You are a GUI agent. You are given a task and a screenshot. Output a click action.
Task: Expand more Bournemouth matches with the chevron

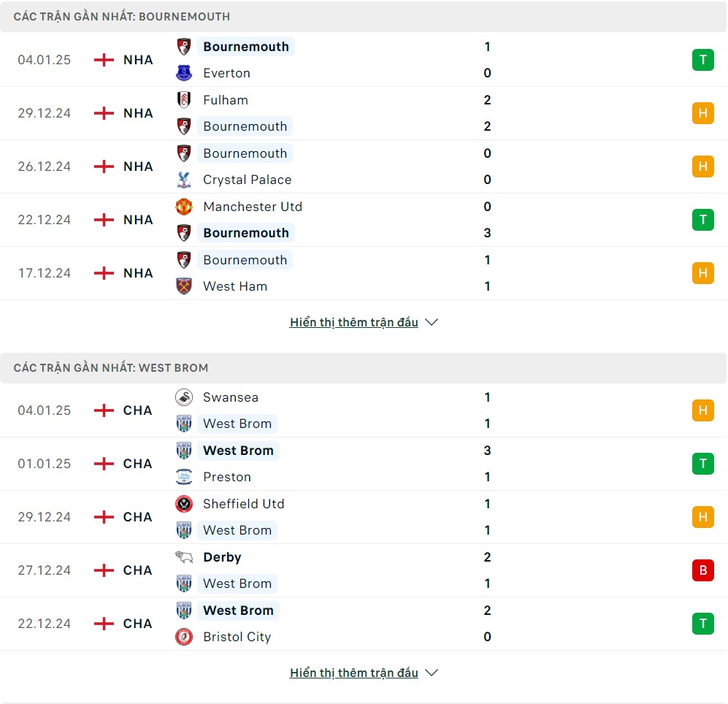432,322
